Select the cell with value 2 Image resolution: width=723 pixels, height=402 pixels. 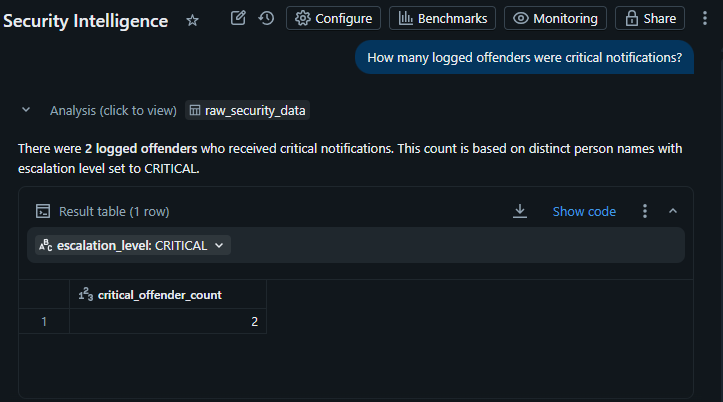tap(168, 321)
